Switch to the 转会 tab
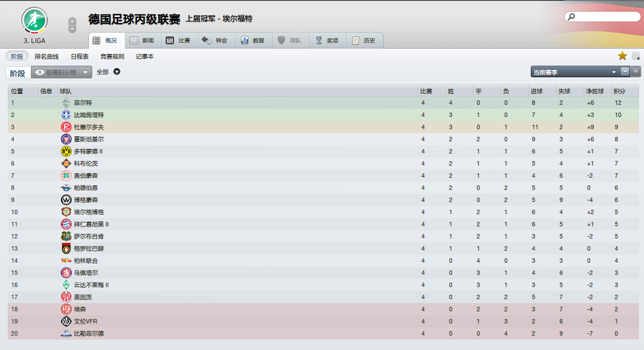This screenshot has width=644, height=350. (x=214, y=40)
